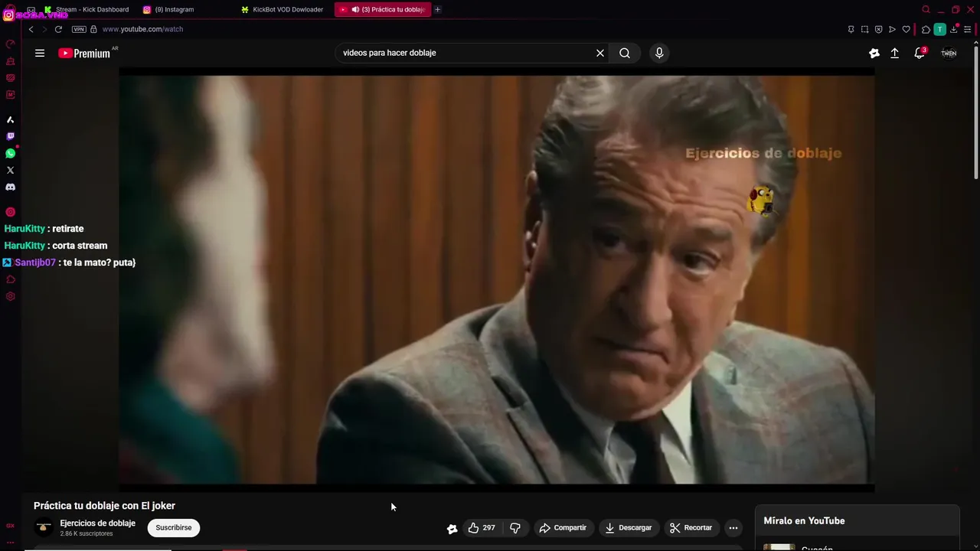The image size is (980, 551).
Task: Click the pinboard pin toolbar icon
Action: pyautogui.click(x=851, y=29)
